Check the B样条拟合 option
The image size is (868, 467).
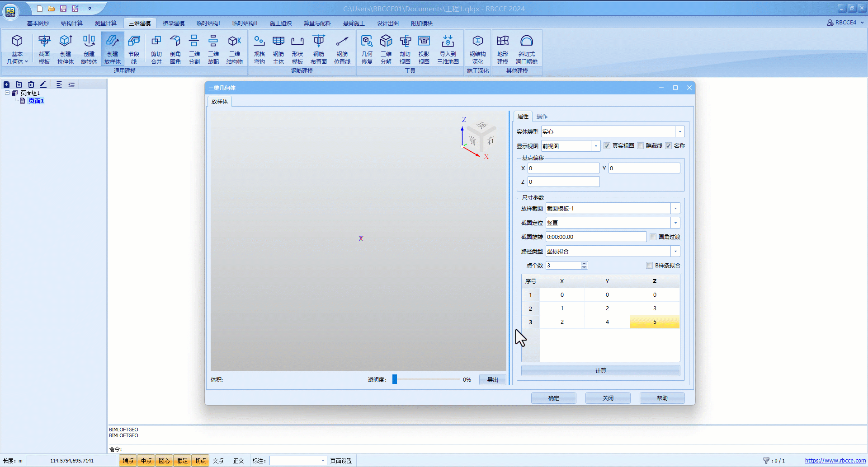point(650,266)
